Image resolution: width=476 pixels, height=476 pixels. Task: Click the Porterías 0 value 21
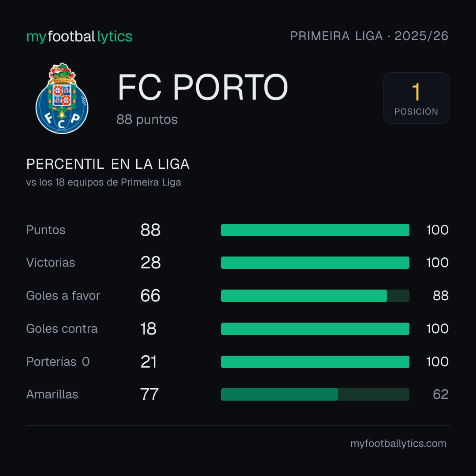click(x=149, y=362)
